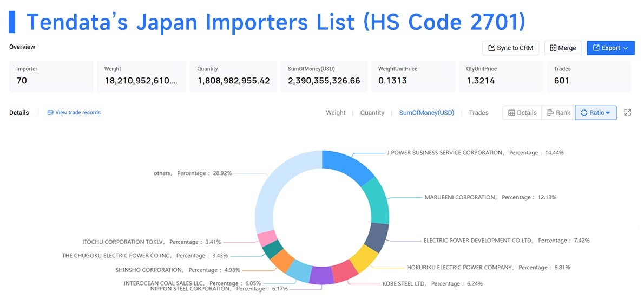
Task: Show the Details table view
Action: 522,113
